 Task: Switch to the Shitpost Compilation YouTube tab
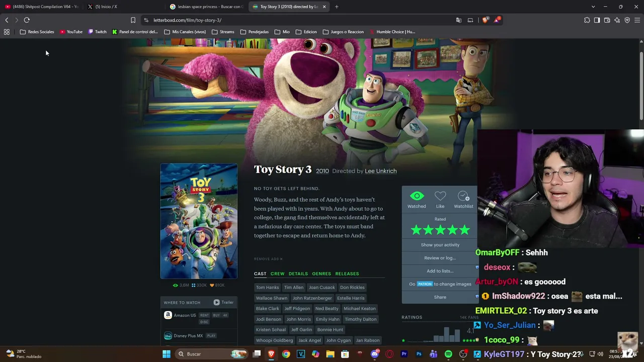pos(42,7)
